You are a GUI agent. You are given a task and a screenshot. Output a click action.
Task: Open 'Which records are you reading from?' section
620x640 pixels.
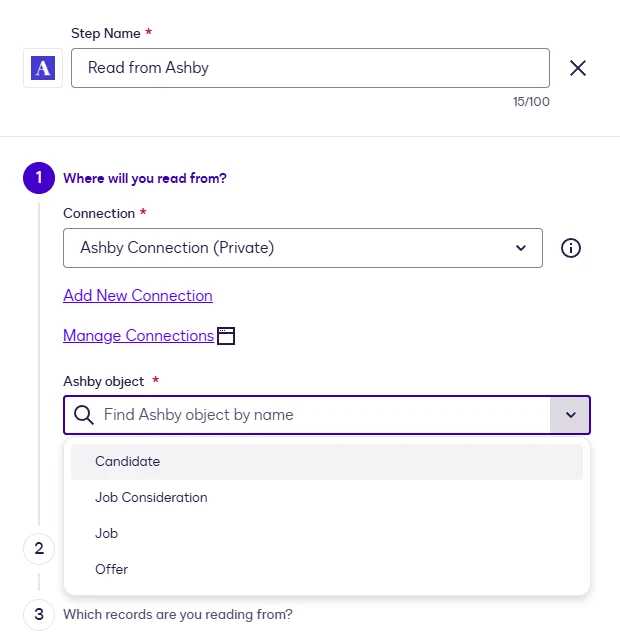point(178,615)
